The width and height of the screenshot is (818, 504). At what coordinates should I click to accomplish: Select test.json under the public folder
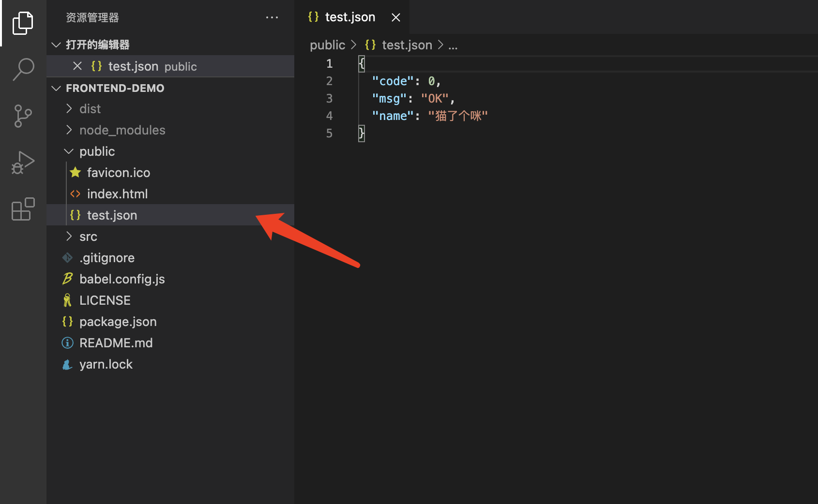click(x=170, y=215)
